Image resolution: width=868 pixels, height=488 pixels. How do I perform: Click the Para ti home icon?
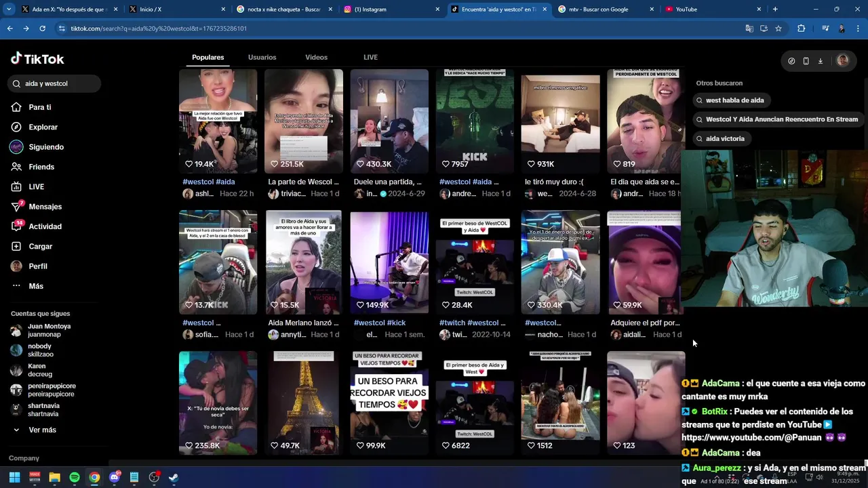click(x=16, y=107)
